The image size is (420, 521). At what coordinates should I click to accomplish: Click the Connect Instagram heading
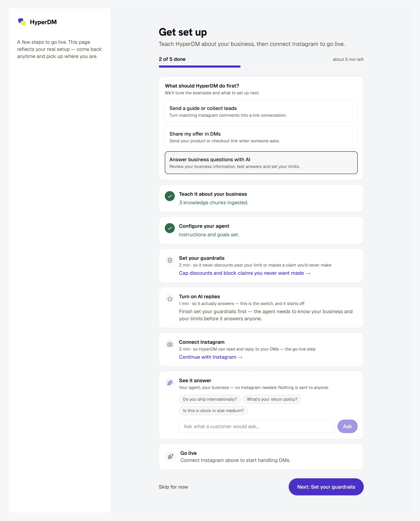pyautogui.click(x=201, y=342)
